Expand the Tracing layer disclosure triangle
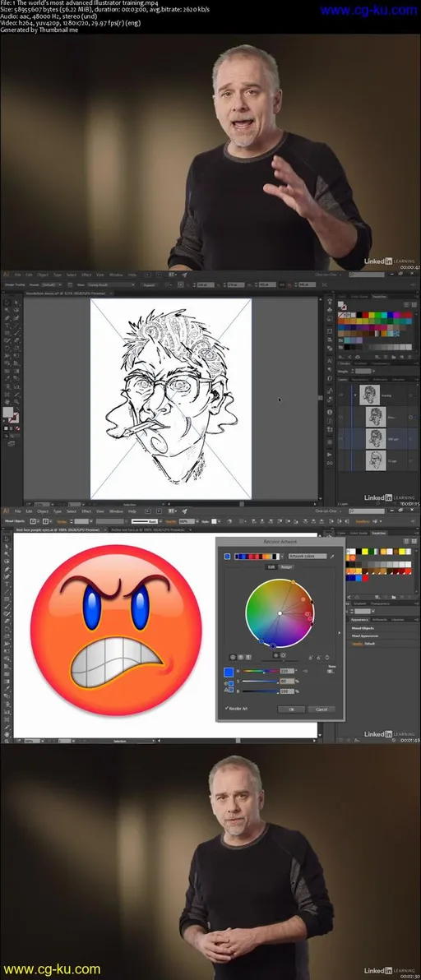 point(355,395)
